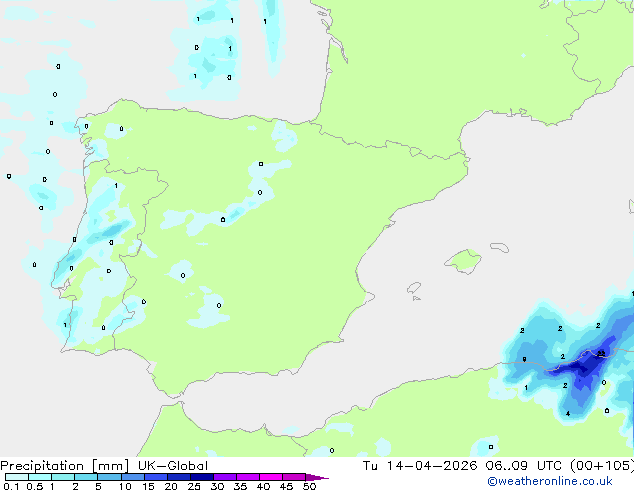
Task: Click the '10' legend scale number
Action: 125,486
